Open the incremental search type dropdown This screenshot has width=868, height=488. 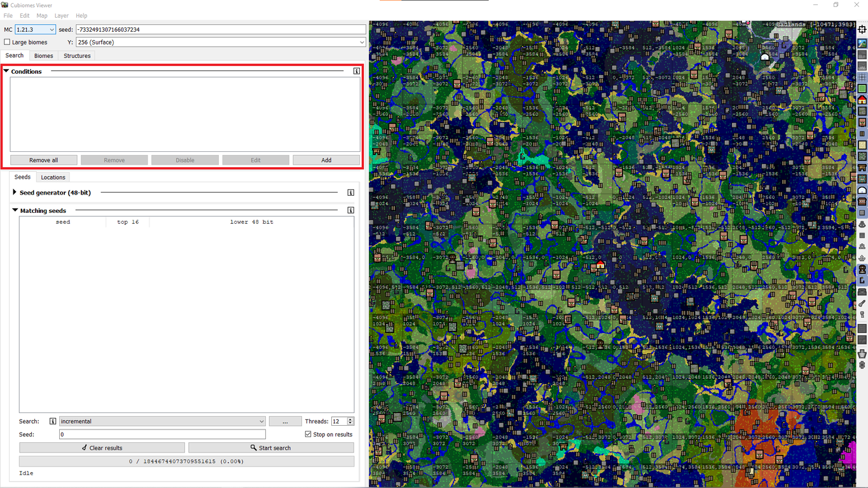162,421
